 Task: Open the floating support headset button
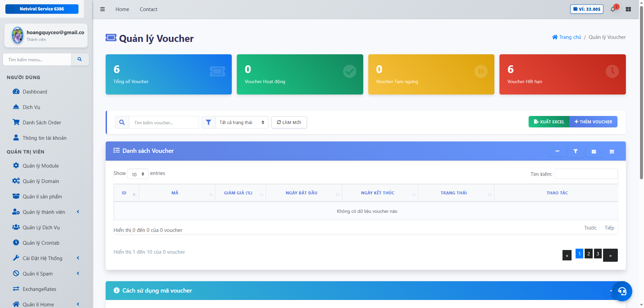[622, 291]
